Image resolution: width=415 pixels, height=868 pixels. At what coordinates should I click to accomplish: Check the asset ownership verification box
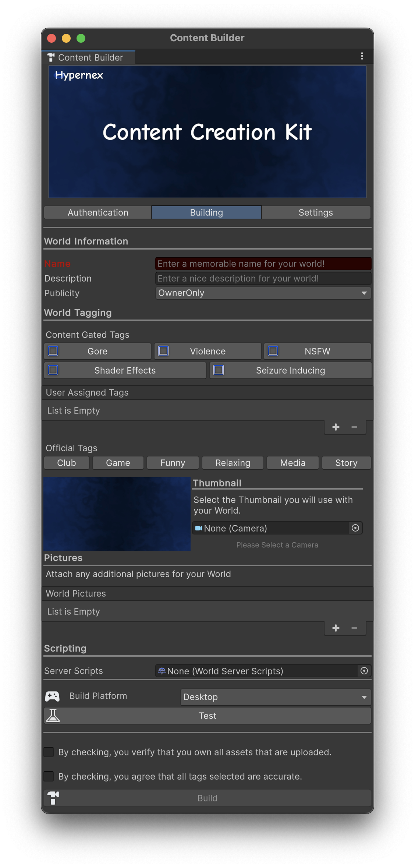(x=49, y=752)
